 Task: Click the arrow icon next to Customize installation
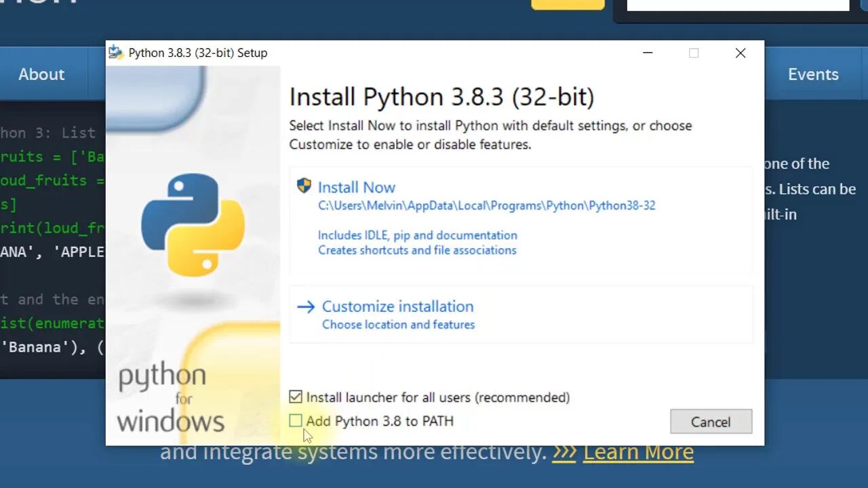[x=306, y=306]
